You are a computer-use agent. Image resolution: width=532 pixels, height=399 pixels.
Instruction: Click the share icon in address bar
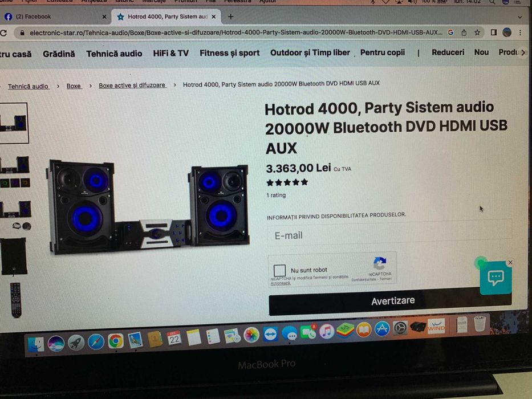[464, 32]
